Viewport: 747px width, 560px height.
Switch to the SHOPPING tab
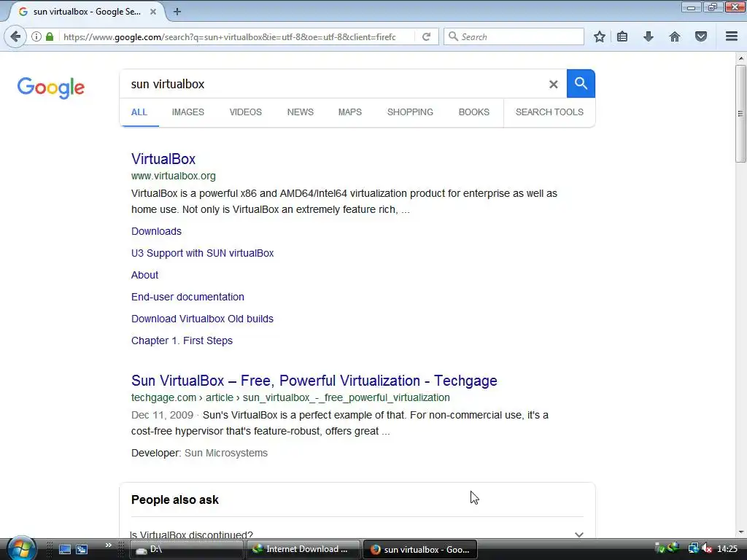[x=410, y=112]
